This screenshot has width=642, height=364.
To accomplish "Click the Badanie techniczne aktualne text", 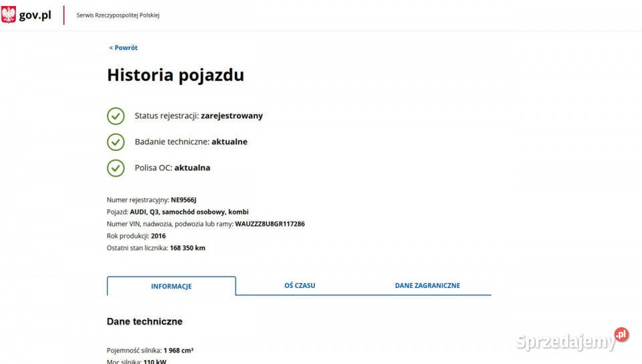I will pyautogui.click(x=191, y=142).
